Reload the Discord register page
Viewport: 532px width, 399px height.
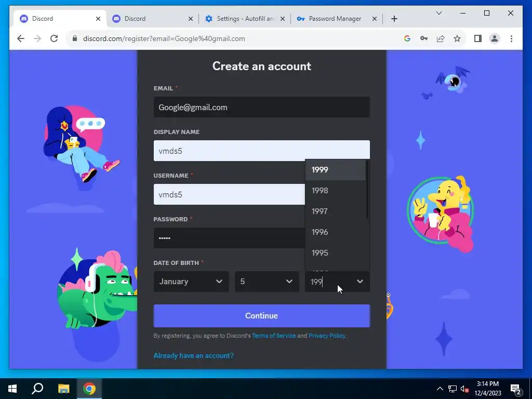tap(54, 38)
